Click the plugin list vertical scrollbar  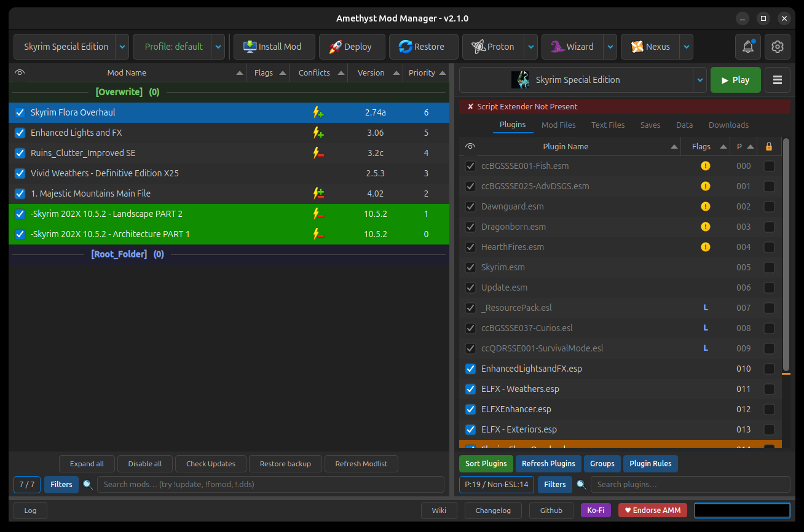786,255
